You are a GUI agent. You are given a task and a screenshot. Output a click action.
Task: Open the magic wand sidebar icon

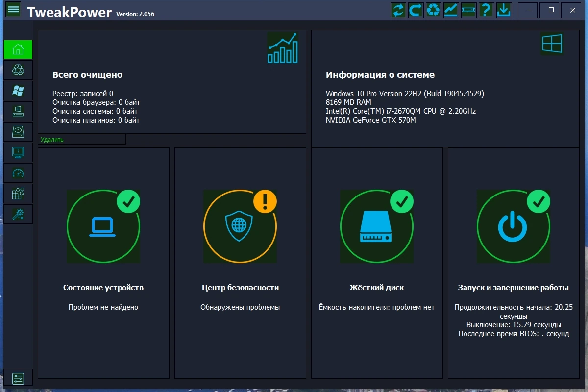(x=18, y=214)
